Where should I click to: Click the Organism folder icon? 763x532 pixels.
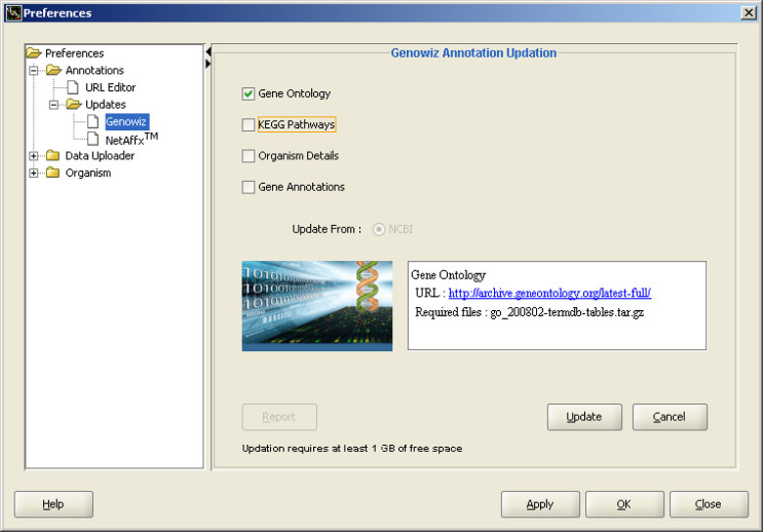pos(53,173)
